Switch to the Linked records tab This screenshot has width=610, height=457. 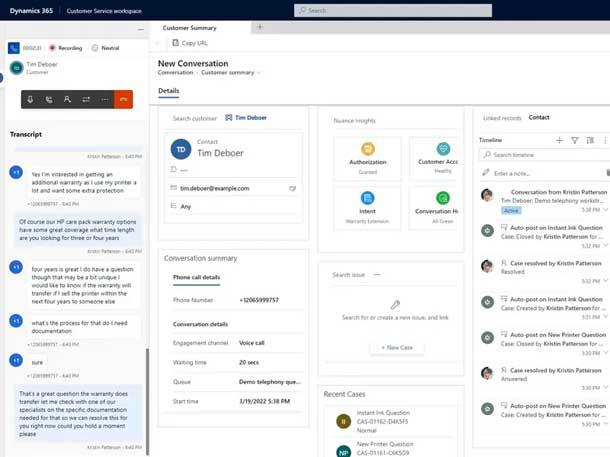click(502, 118)
